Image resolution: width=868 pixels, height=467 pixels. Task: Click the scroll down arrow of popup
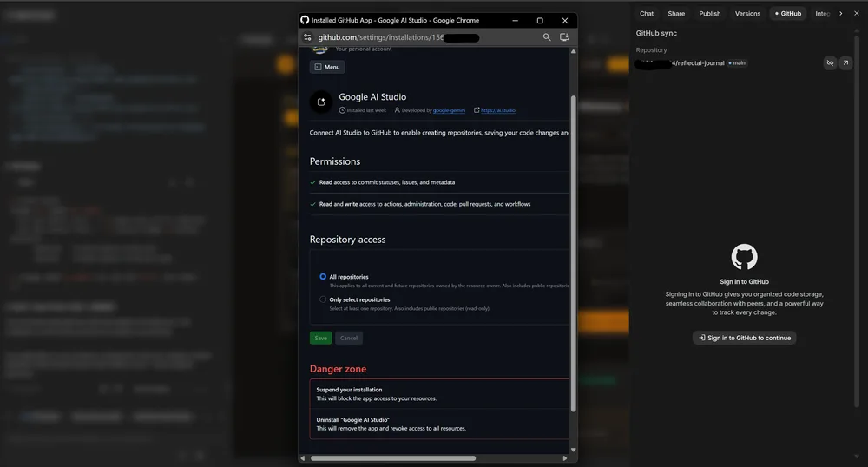tap(574, 450)
